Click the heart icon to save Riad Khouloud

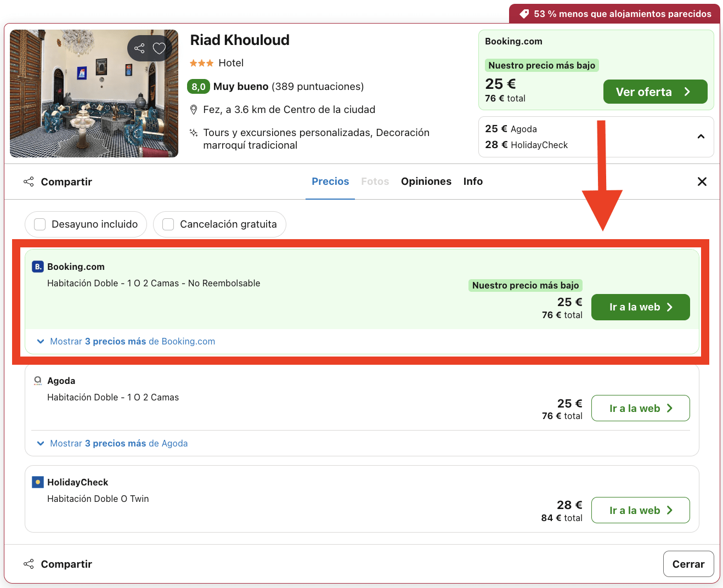159,48
